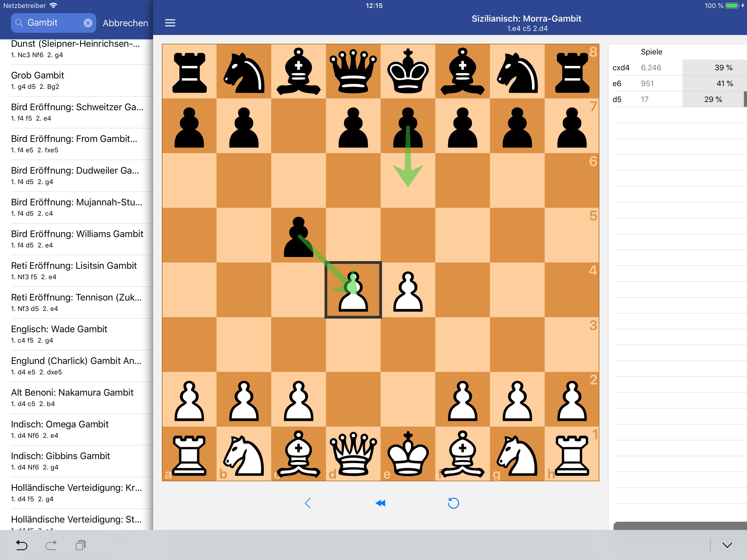The height and width of the screenshot is (560, 747).
Task: Open the hamburger menu
Action: point(170,23)
